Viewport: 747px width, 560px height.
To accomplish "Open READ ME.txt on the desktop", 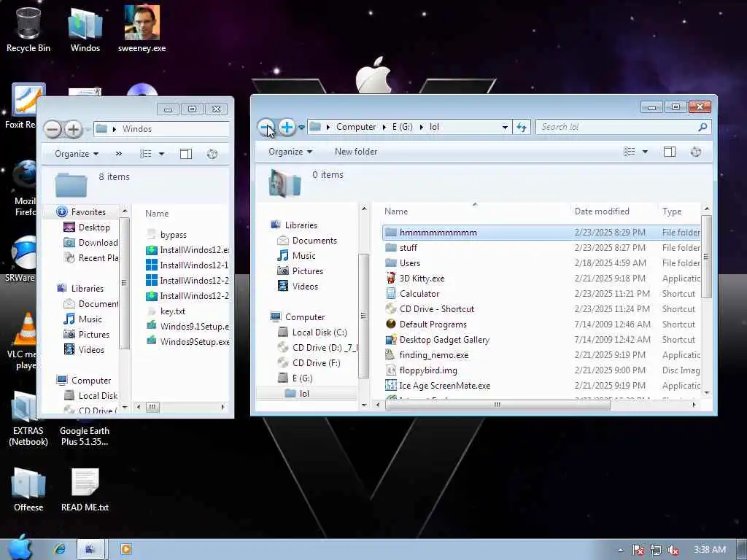I will pos(85,489).
